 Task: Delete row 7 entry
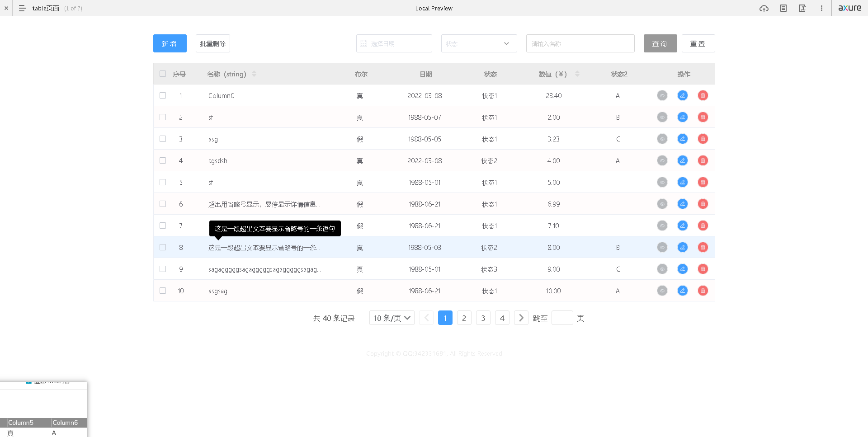click(703, 226)
